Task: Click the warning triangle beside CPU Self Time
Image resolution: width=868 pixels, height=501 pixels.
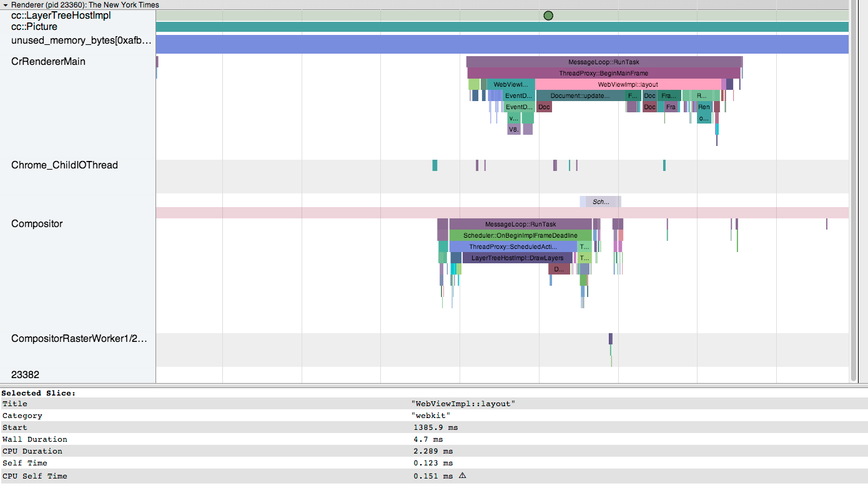Action: [x=462, y=476]
